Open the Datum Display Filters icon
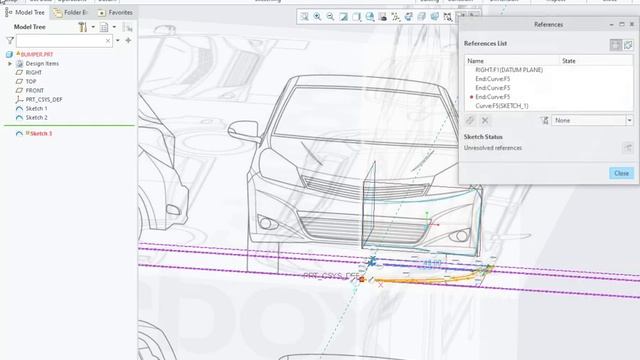 [396, 17]
